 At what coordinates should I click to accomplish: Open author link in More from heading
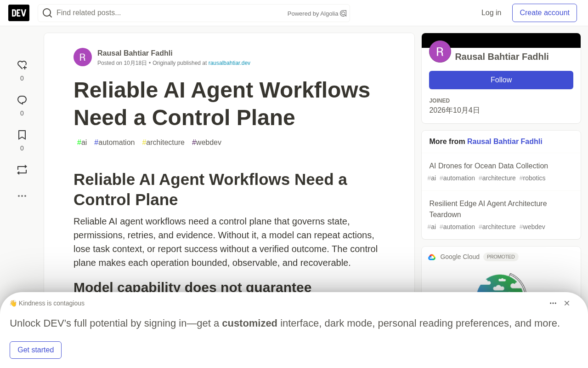(x=505, y=142)
